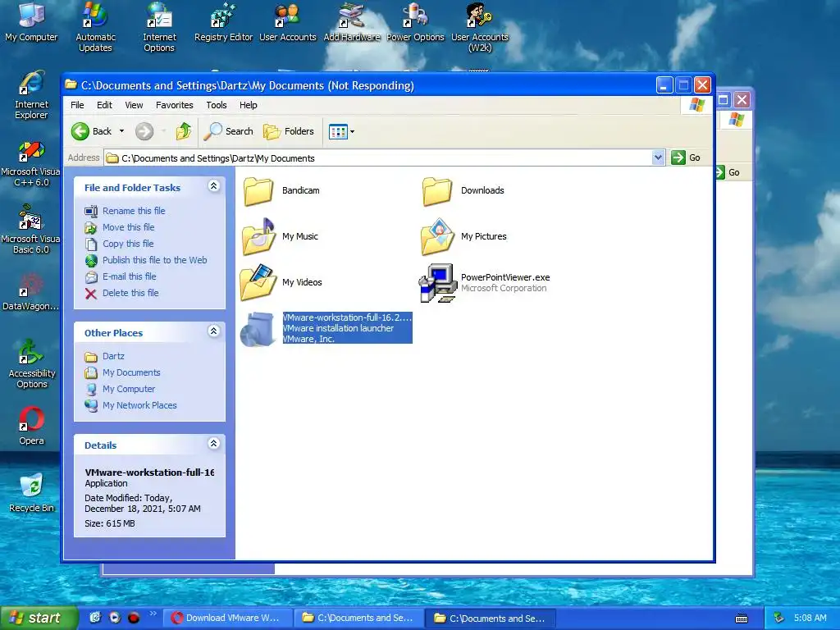Screen dimensions: 840x630
Task: Open the File menu
Action: pos(77,105)
